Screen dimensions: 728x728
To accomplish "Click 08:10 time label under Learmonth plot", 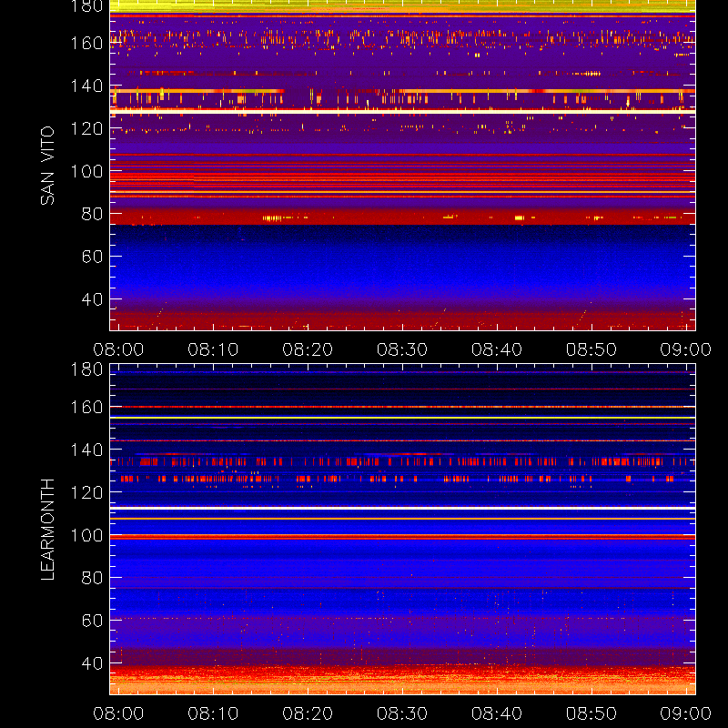I will [x=213, y=713].
